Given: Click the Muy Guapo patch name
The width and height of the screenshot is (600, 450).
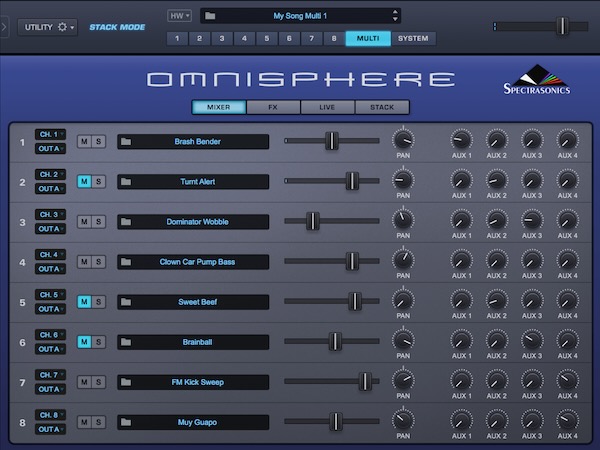Looking at the screenshot, I should tap(197, 422).
